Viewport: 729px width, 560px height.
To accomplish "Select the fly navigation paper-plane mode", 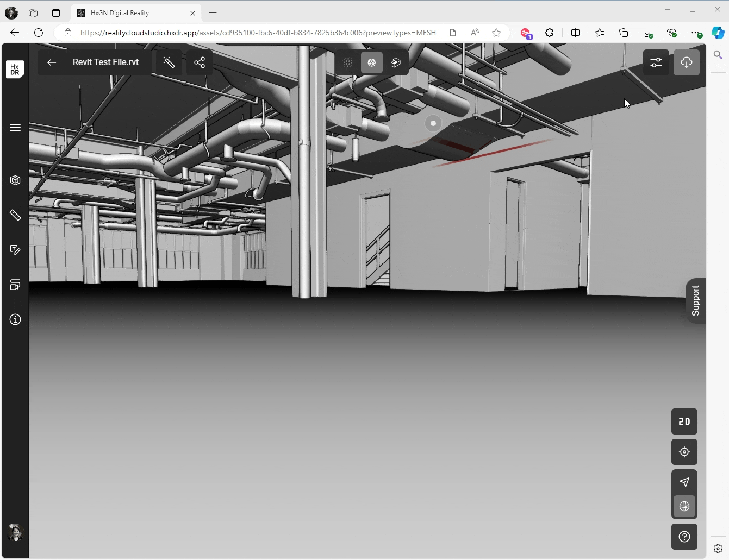I will coord(684,482).
